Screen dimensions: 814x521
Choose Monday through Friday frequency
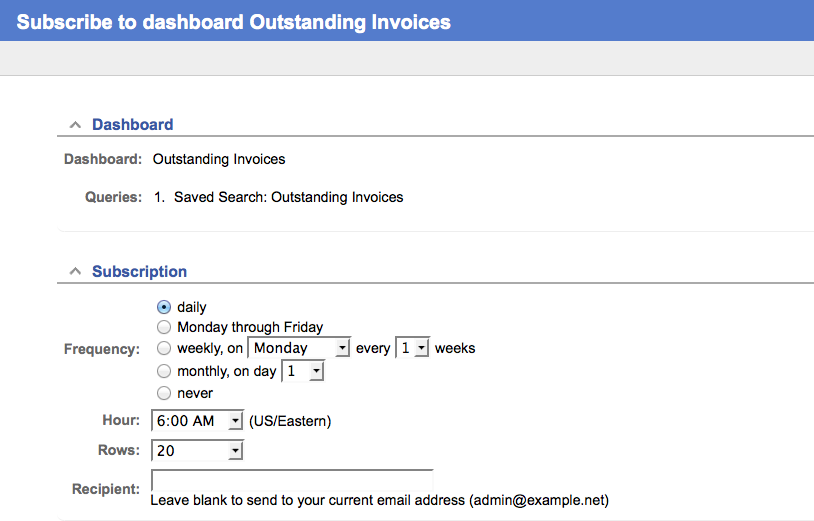click(164, 327)
